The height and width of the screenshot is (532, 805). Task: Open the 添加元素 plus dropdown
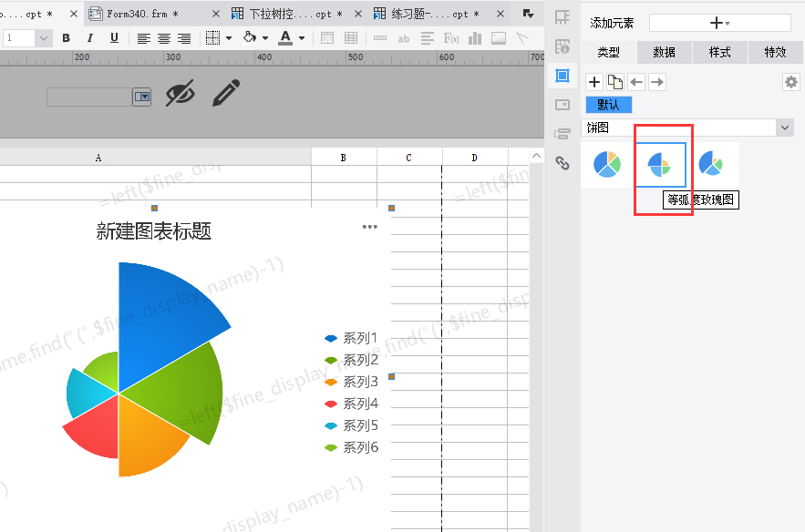(x=720, y=23)
